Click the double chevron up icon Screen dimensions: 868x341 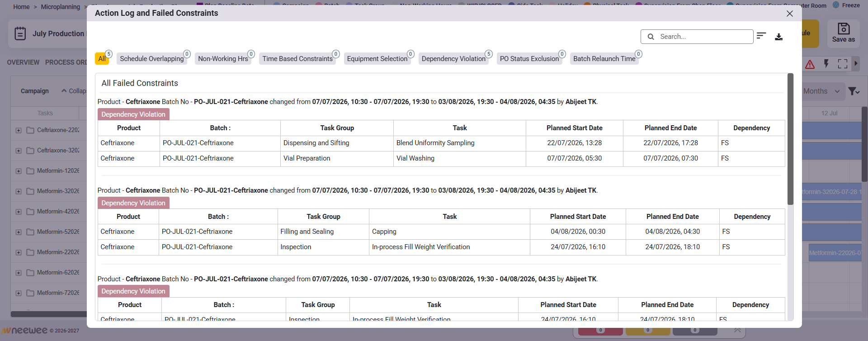tap(737, 330)
